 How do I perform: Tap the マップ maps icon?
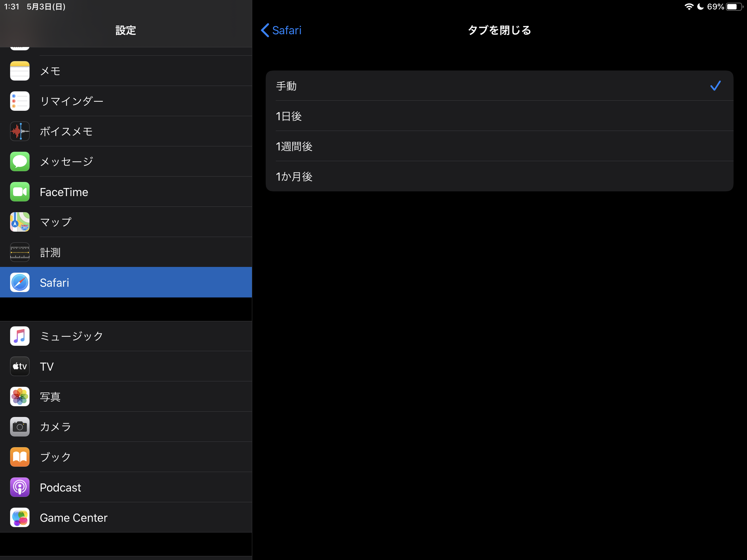19,222
